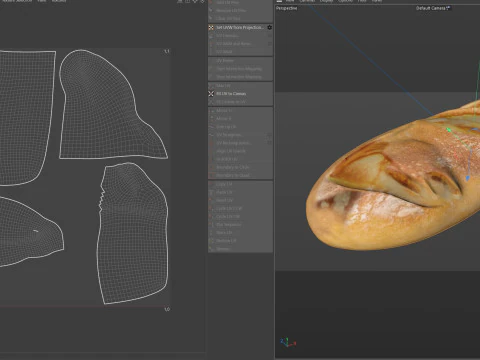Click the Boundary to Circle icon
Image resolution: width=480 pixels, height=360 pixels.
point(211,167)
